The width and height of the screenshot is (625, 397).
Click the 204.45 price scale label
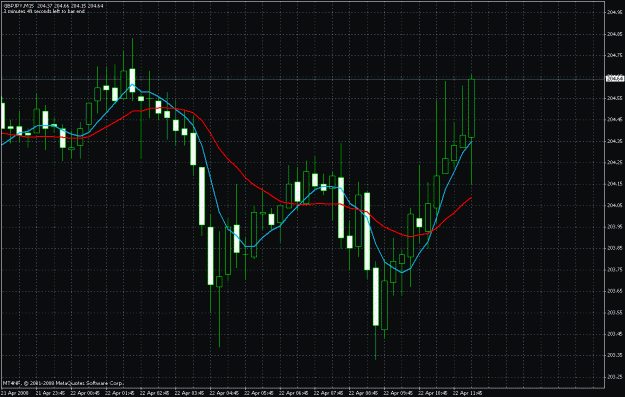click(x=615, y=120)
